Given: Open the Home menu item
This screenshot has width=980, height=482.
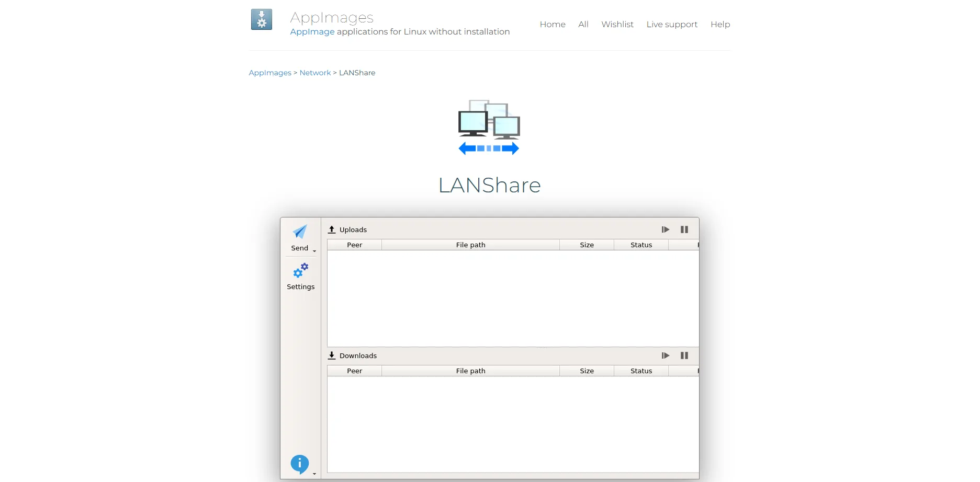Looking at the screenshot, I should click(553, 25).
